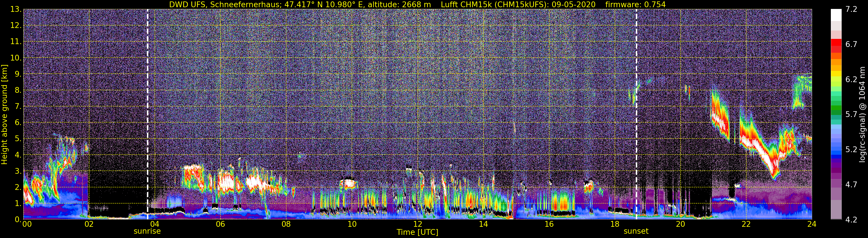
Task: Click the '4.2' colorbar tick value
Action: [x=851, y=220]
